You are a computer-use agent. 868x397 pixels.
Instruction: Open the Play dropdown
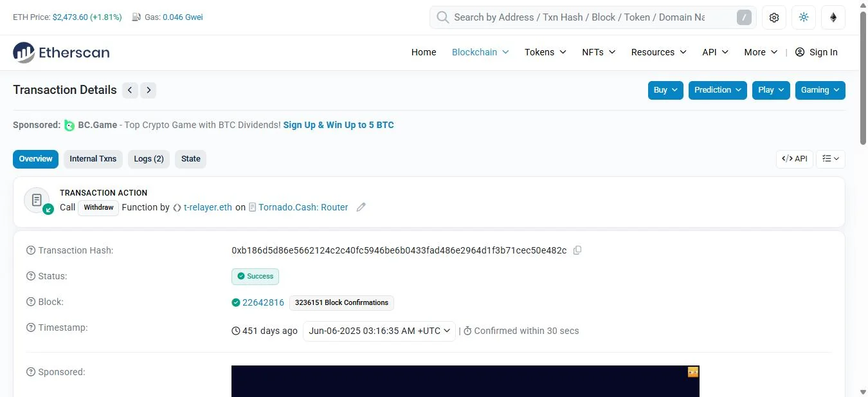coord(771,90)
